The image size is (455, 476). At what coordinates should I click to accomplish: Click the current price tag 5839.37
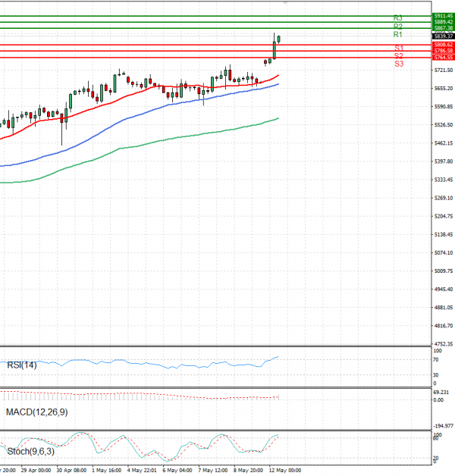pyautogui.click(x=443, y=36)
